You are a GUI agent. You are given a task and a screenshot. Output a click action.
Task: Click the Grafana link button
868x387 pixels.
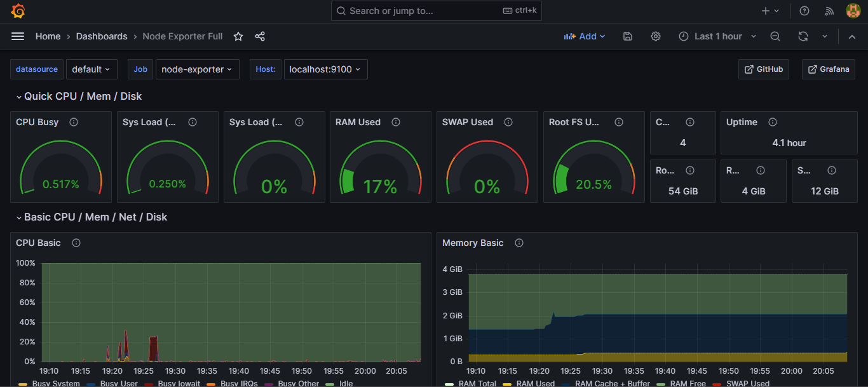pyautogui.click(x=828, y=69)
